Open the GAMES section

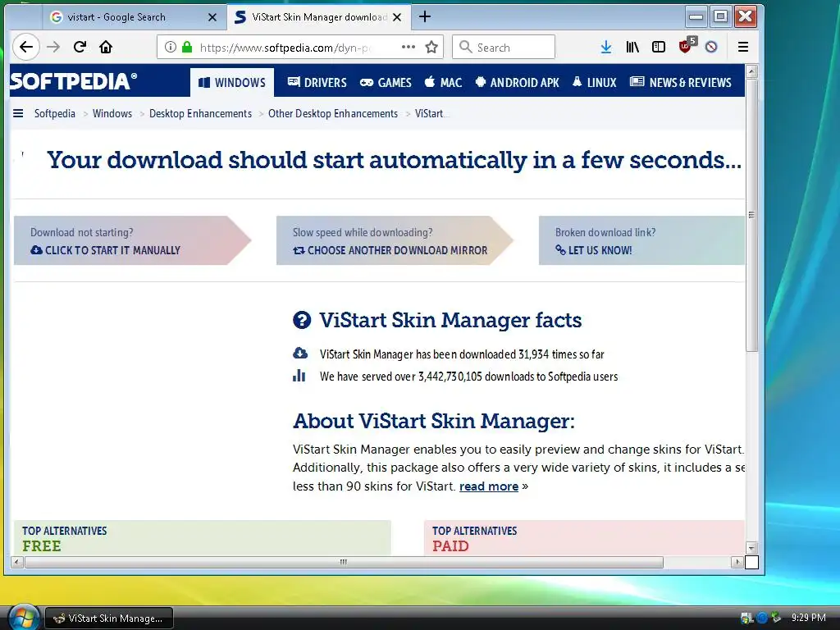tap(386, 83)
